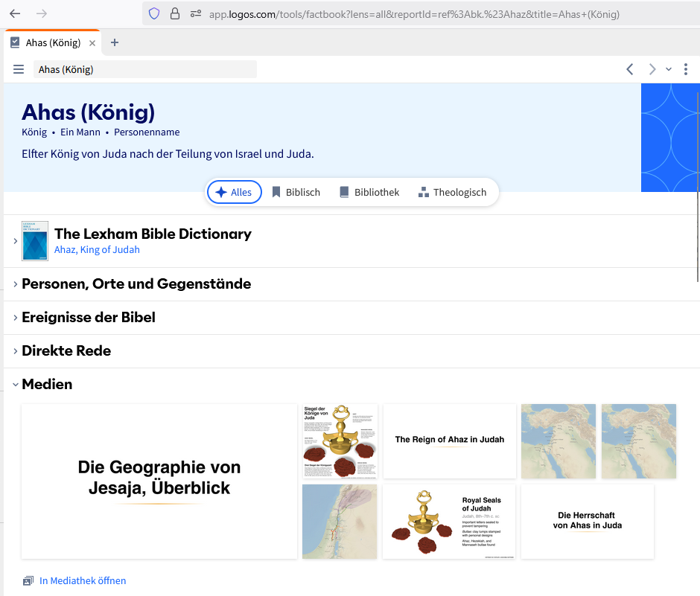This screenshot has width=700, height=596.
Task: Click the König tag under the title
Action: coord(34,132)
